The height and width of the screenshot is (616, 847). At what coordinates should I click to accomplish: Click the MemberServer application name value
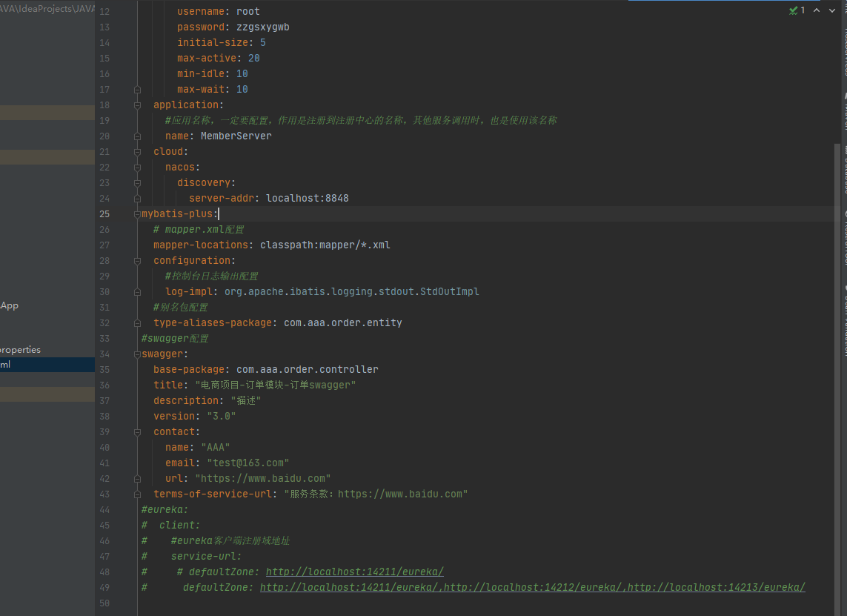(236, 136)
